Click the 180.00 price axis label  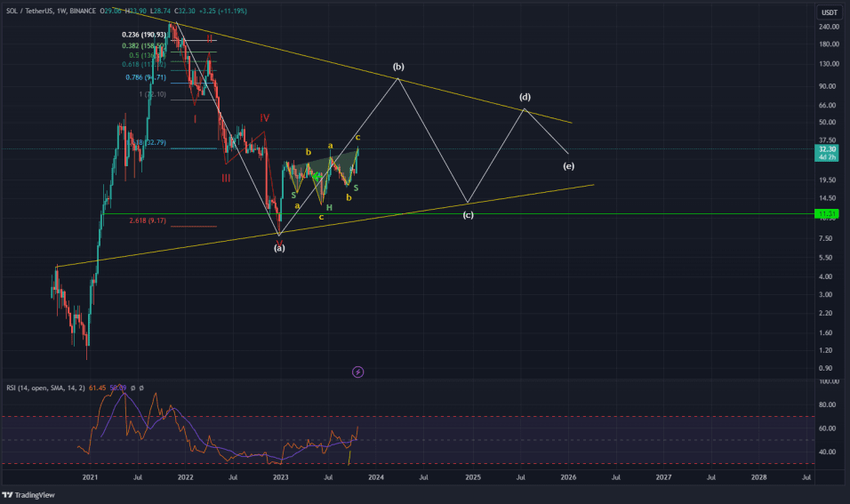(x=829, y=44)
